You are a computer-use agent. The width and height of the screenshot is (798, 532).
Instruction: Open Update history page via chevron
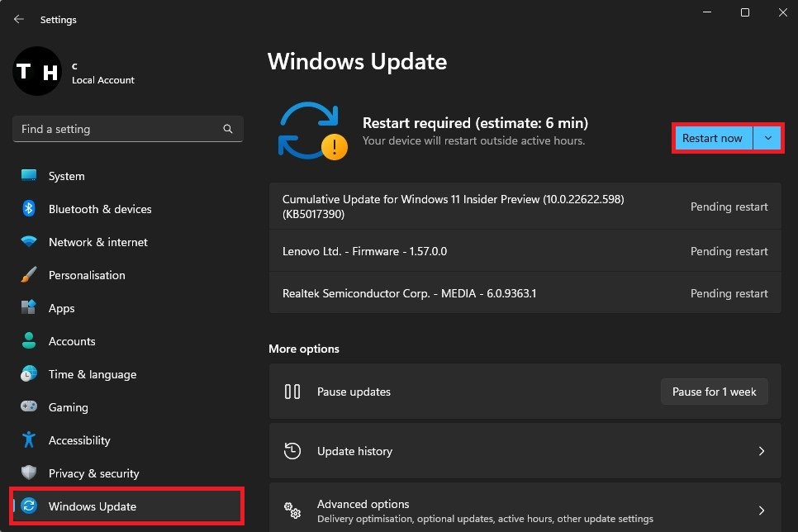tap(761, 451)
